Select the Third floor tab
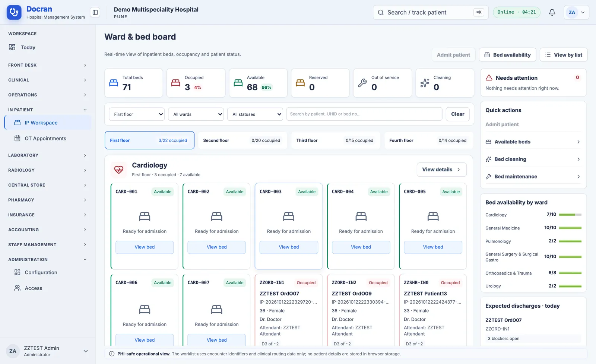The image size is (596, 364). click(336, 140)
